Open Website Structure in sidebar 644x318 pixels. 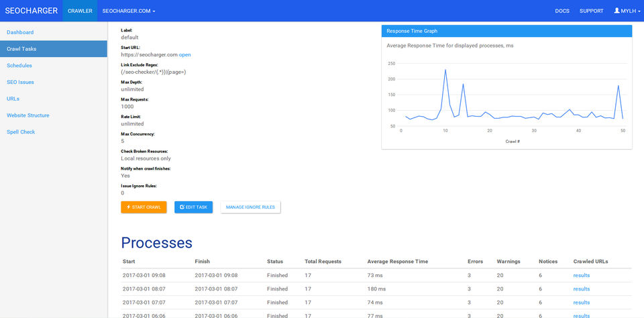(x=28, y=115)
